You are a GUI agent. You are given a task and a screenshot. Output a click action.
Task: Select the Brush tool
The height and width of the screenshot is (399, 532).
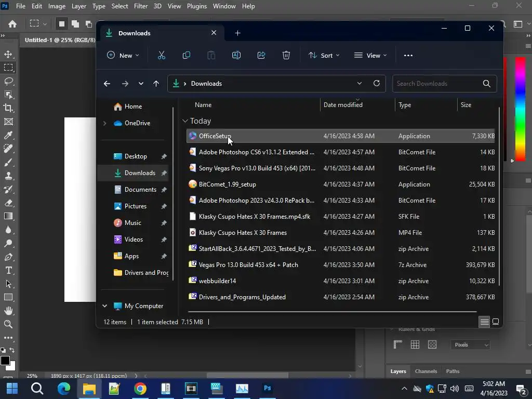pos(8,162)
